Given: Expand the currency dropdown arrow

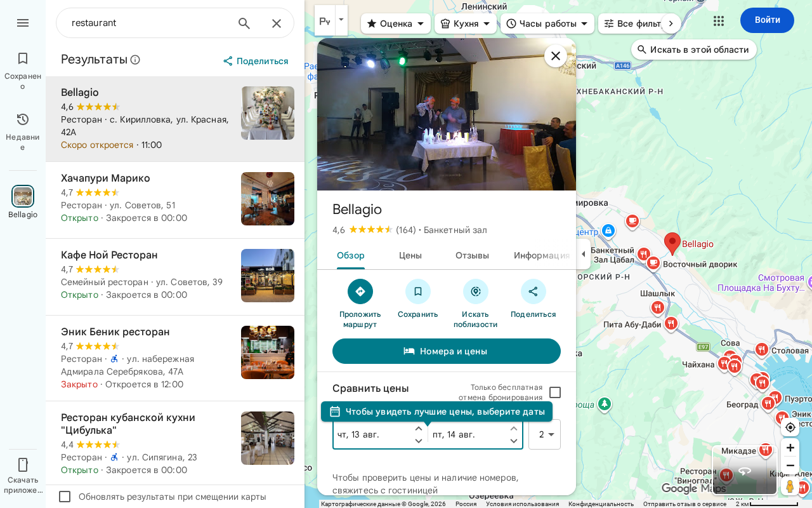Looking at the screenshot, I should point(341,20).
